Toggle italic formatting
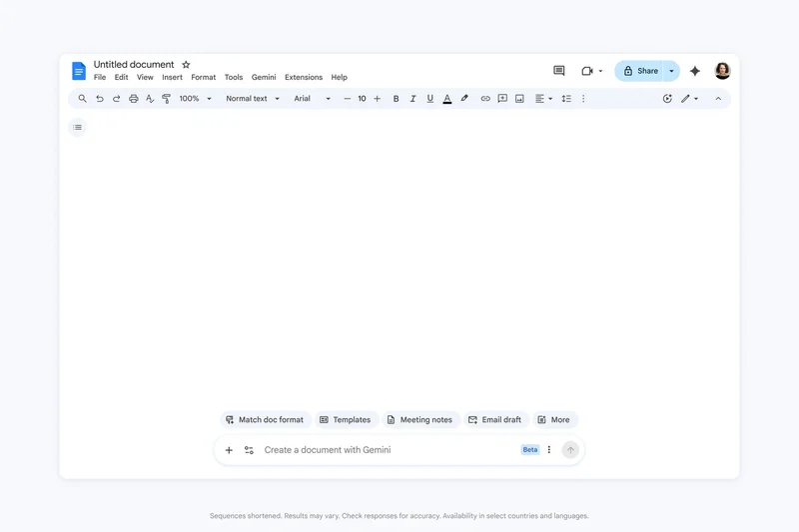The height and width of the screenshot is (532, 799). coord(412,99)
